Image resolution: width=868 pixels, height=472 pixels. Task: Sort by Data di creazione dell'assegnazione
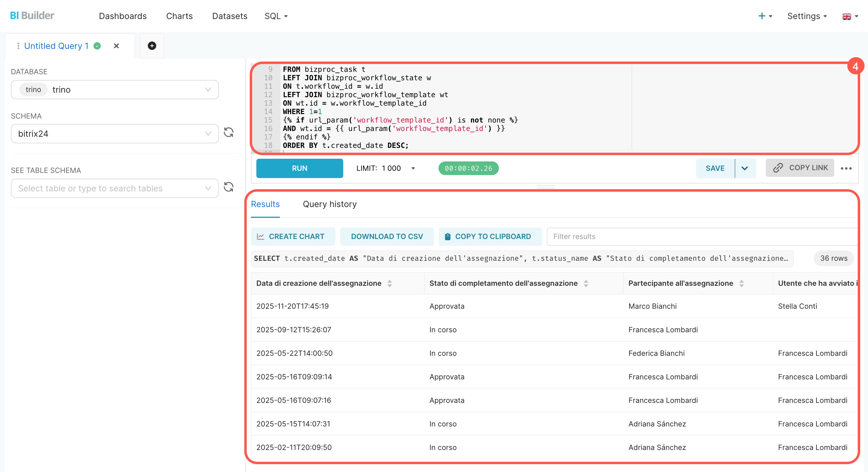coord(390,283)
